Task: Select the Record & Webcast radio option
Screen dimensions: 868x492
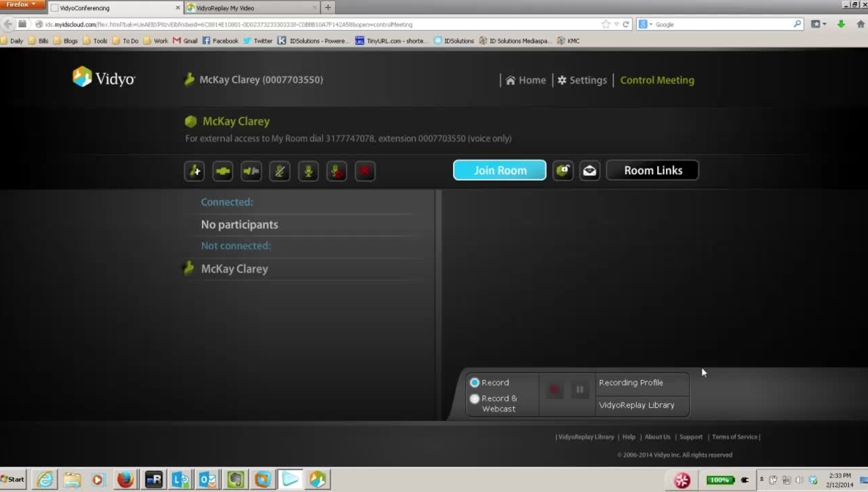Action: pyautogui.click(x=475, y=399)
